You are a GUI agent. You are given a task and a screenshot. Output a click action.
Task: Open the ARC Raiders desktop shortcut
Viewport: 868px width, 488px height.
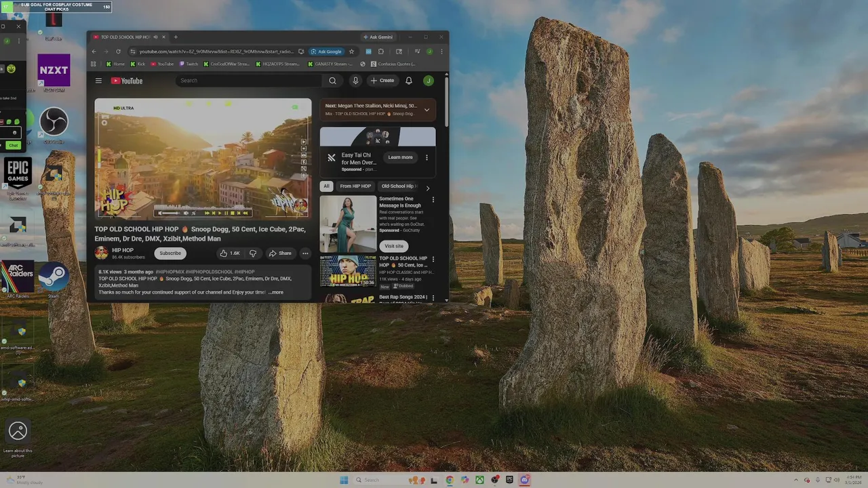(18, 279)
